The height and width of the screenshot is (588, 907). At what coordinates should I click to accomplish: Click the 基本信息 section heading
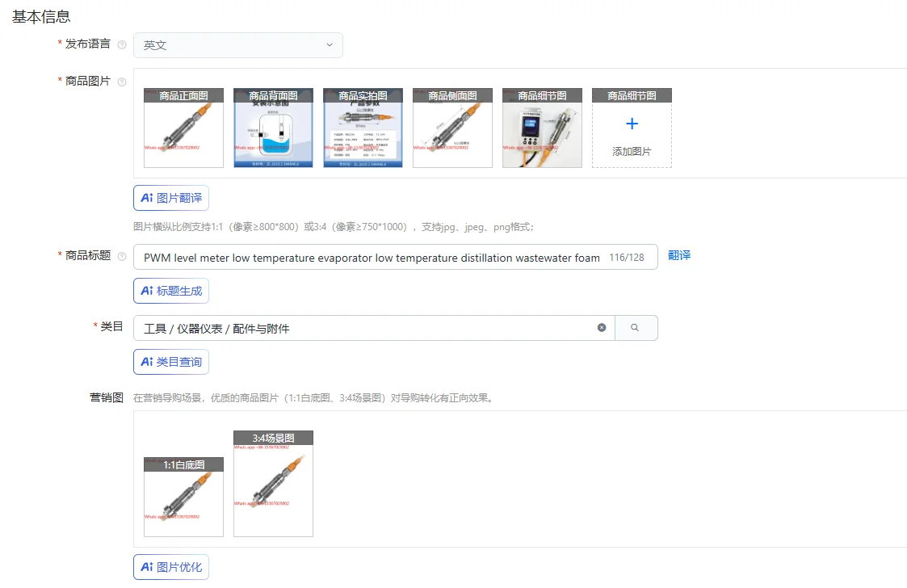41,17
